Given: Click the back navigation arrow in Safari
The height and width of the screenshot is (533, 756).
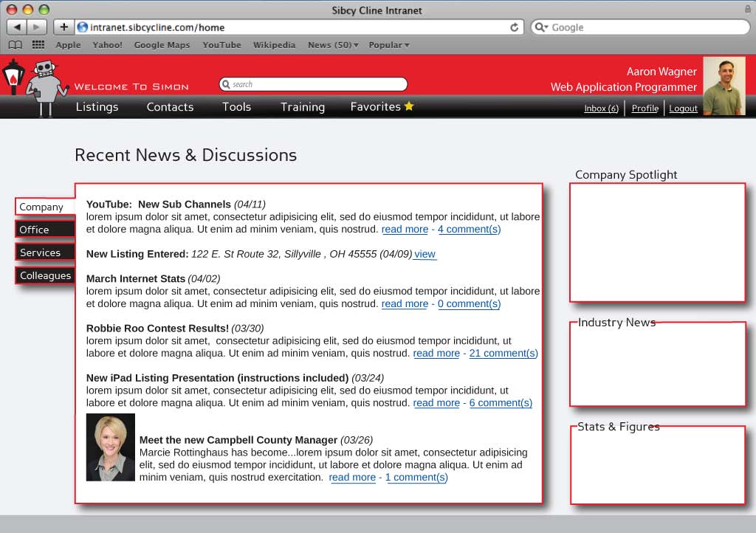Looking at the screenshot, I should (x=17, y=27).
